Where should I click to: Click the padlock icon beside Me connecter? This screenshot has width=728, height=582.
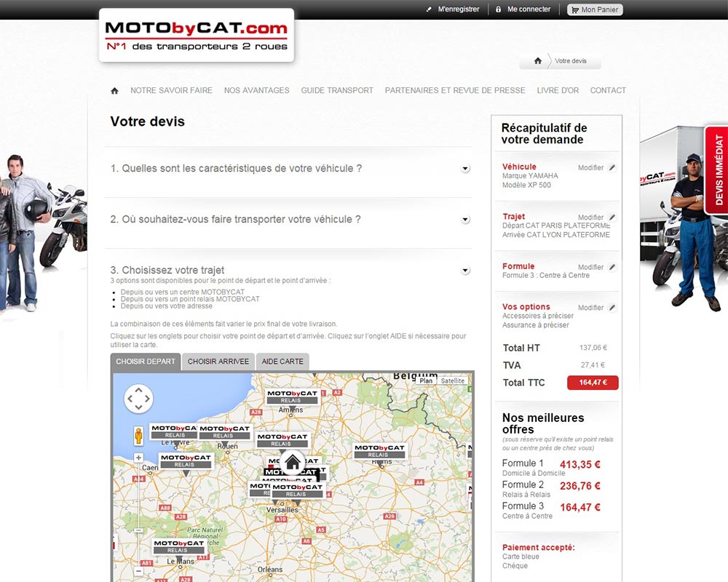[x=498, y=9]
